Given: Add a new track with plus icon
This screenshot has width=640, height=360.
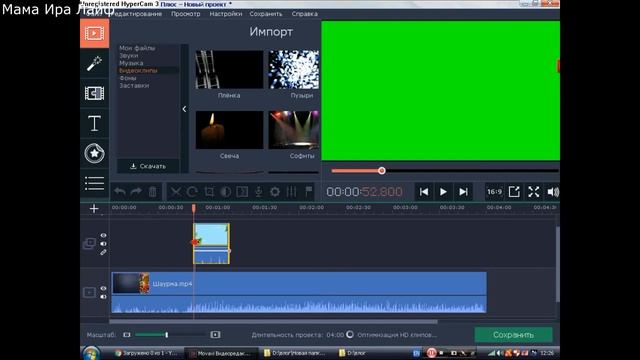Looking at the screenshot, I should (94, 209).
